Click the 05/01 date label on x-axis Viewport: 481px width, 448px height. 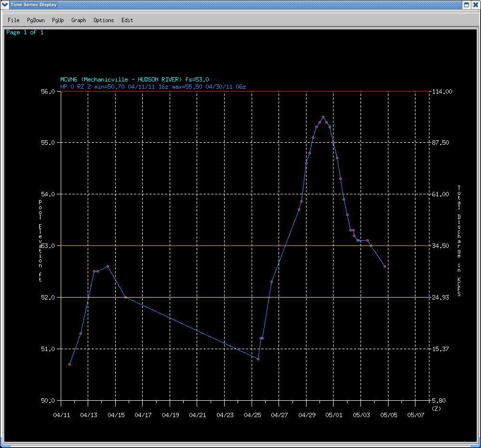tap(334, 415)
